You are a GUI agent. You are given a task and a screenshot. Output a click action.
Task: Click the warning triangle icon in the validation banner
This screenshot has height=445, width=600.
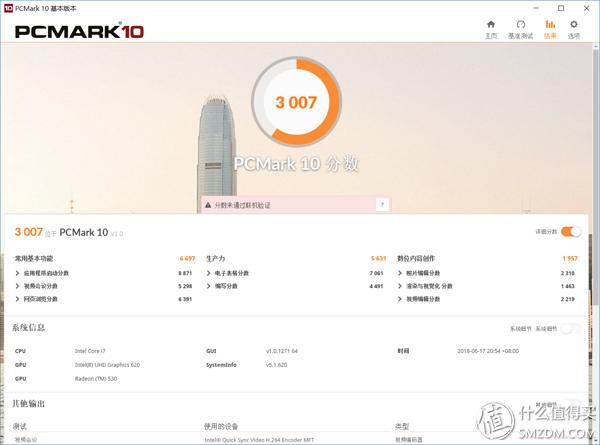pos(208,205)
